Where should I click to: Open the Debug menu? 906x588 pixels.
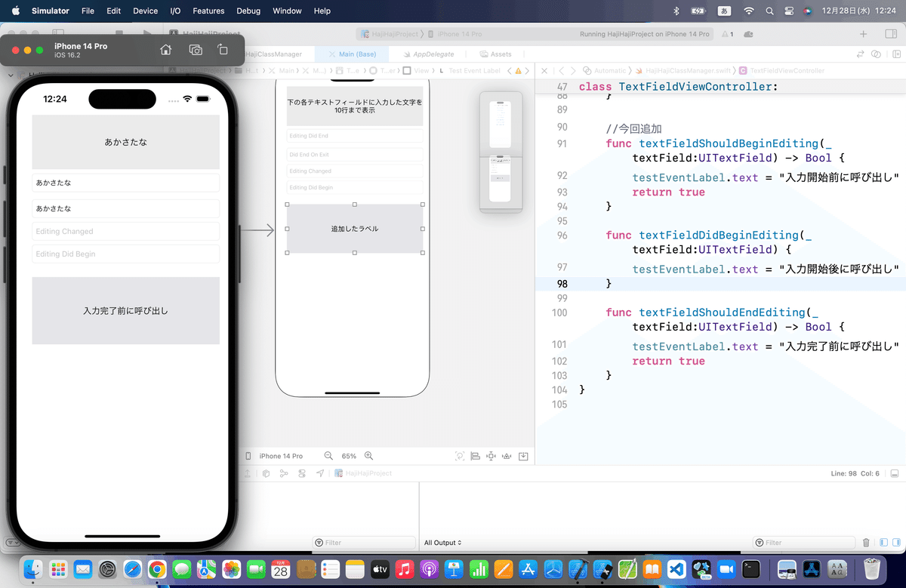248,11
